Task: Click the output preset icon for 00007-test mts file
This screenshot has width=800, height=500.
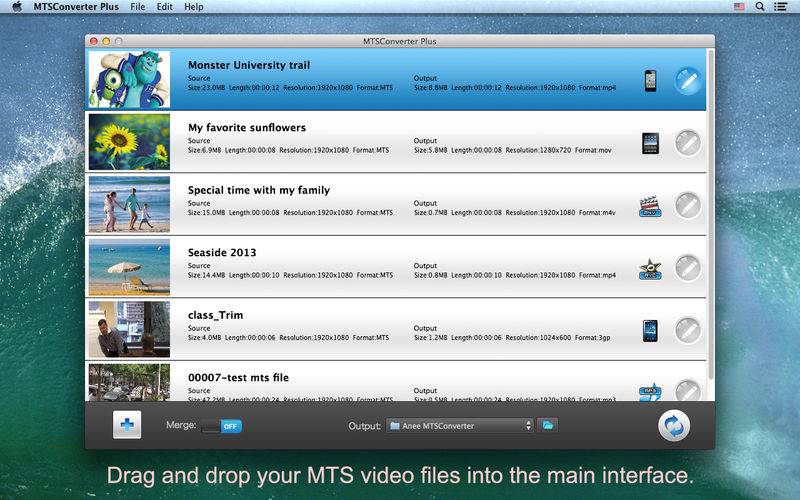Action: click(650, 392)
